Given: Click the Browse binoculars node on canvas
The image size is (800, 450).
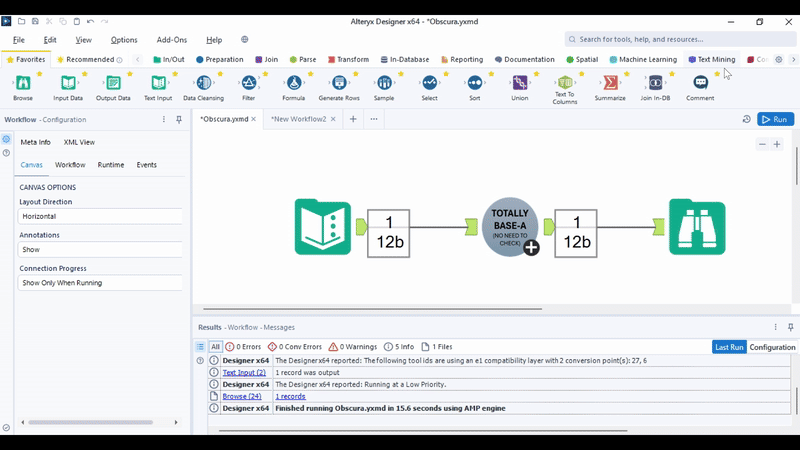Looking at the screenshot, I should [x=697, y=227].
